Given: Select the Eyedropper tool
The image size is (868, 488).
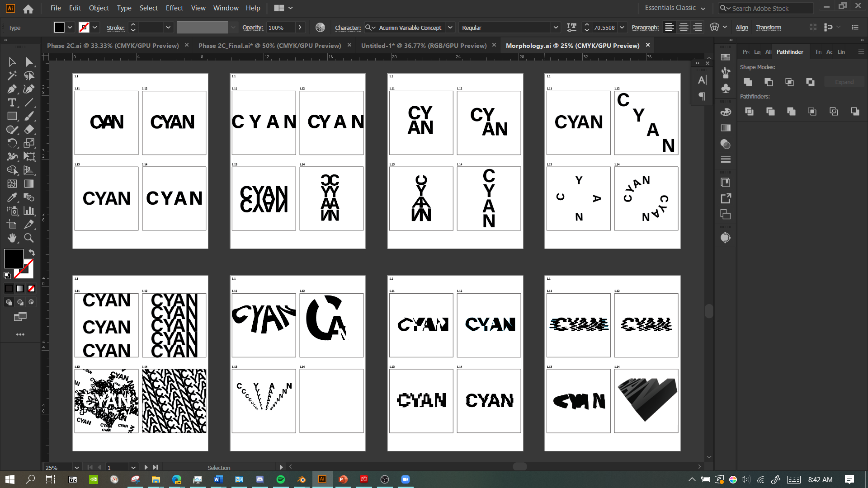Looking at the screenshot, I should [x=12, y=197].
